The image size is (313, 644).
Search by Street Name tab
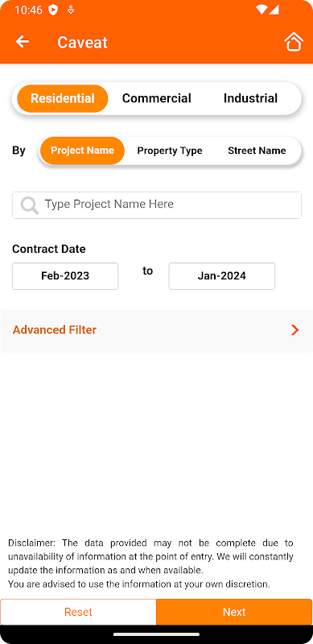tap(257, 151)
